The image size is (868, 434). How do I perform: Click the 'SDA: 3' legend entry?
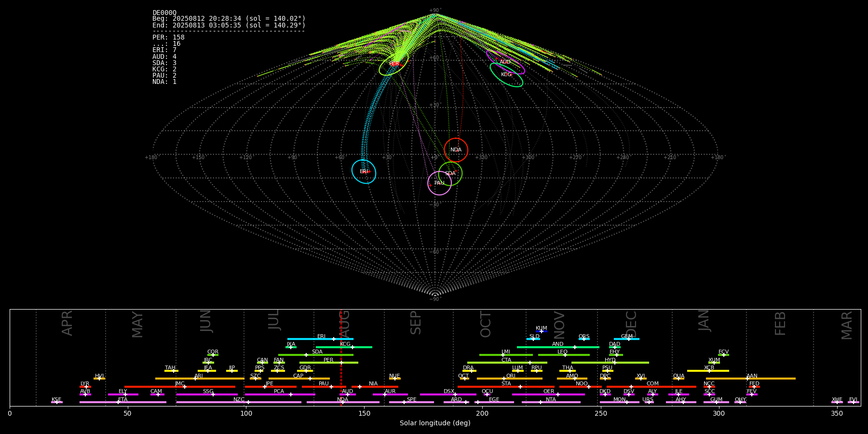click(164, 63)
